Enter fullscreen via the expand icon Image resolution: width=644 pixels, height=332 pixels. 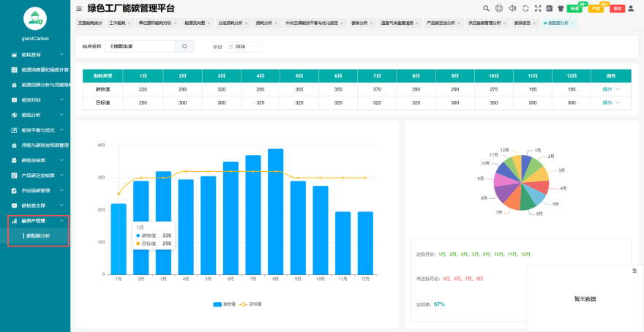(x=538, y=8)
